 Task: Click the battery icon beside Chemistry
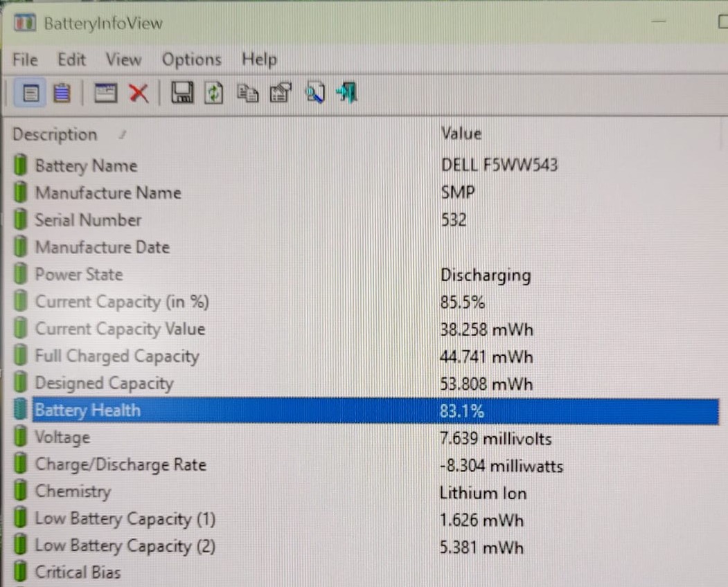point(20,491)
